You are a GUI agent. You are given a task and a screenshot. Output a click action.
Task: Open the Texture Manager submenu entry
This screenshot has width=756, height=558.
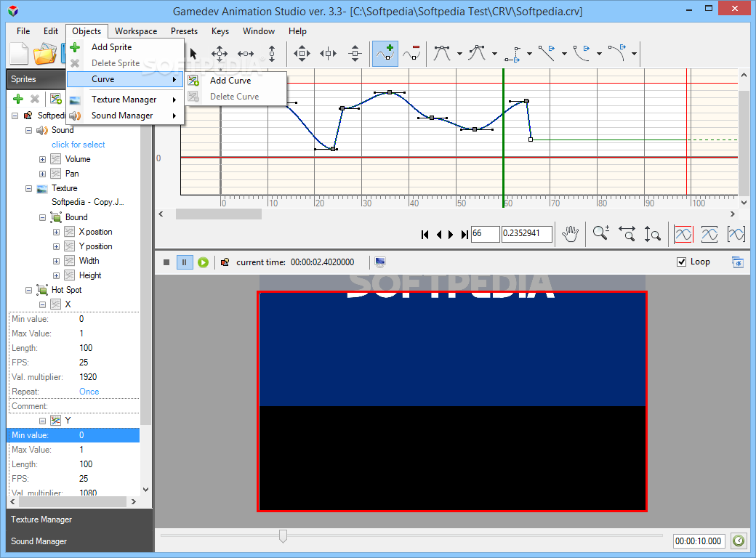125,100
